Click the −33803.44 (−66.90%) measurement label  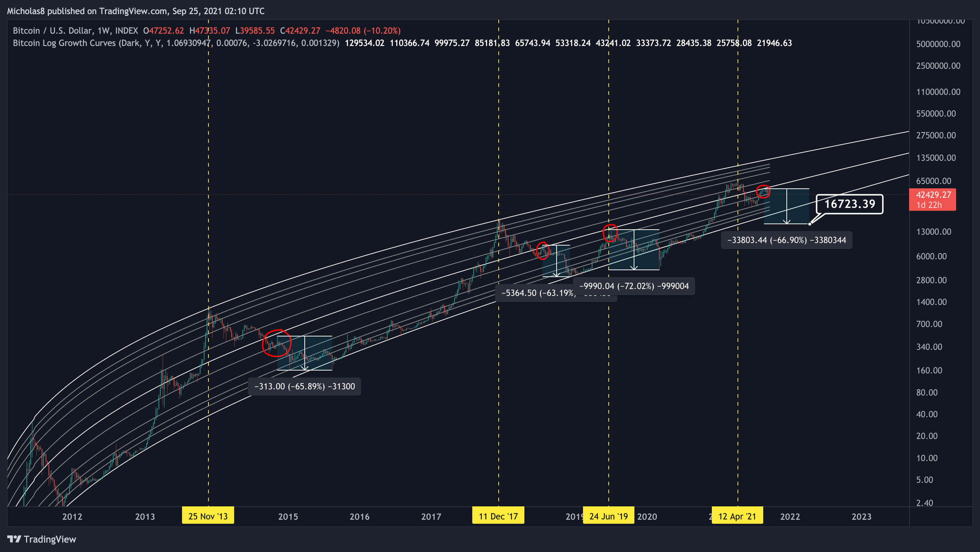point(786,240)
